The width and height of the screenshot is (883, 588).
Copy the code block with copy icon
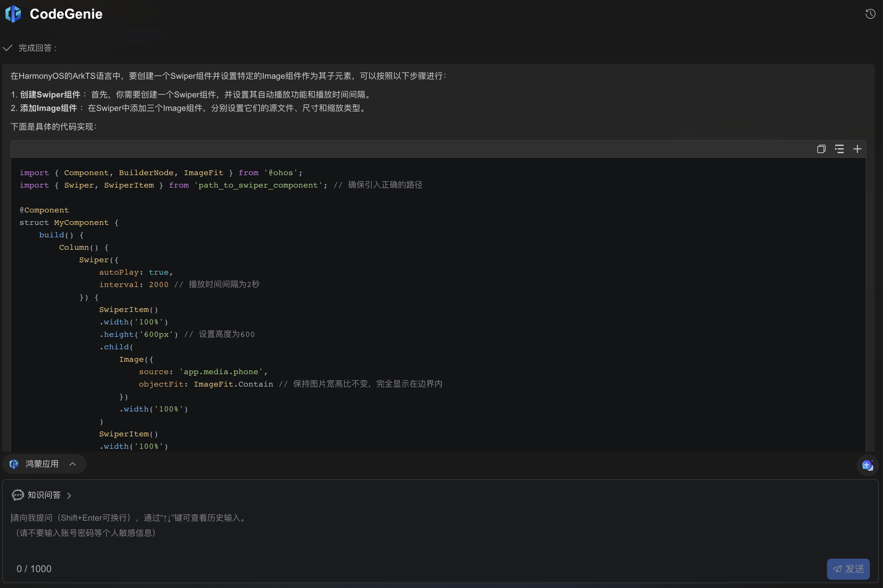tap(821, 149)
